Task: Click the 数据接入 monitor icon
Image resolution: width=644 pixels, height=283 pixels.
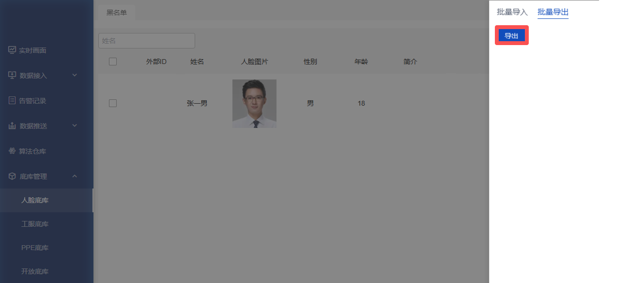Action: click(x=12, y=75)
